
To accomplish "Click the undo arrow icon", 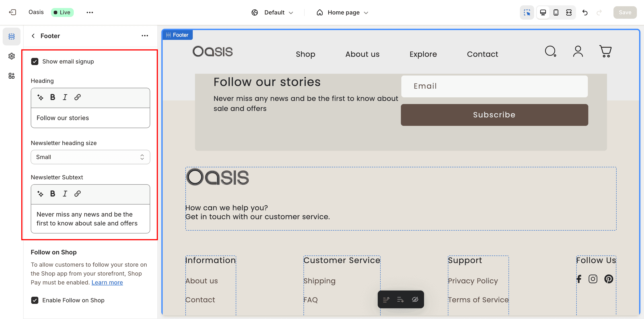I will 585,12.
